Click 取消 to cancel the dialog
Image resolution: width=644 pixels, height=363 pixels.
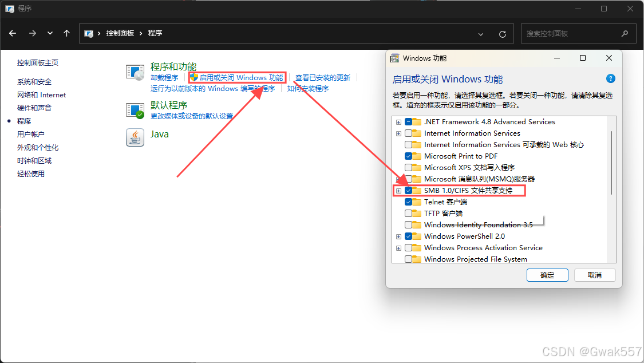[595, 275]
